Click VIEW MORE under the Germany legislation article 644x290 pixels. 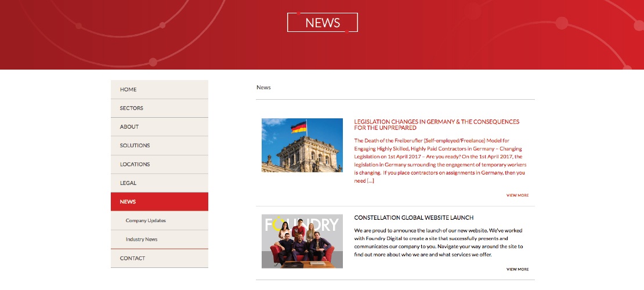[x=518, y=195]
